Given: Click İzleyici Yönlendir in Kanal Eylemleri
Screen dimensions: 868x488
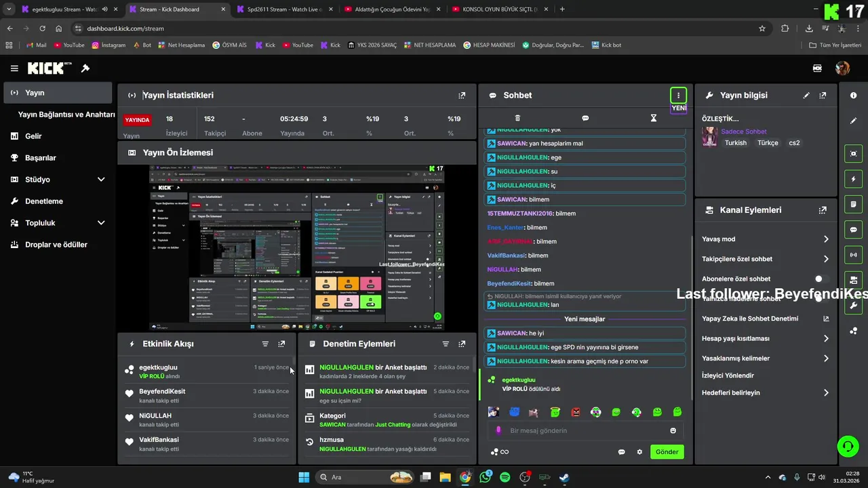Looking at the screenshot, I should (x=728, y=375).
